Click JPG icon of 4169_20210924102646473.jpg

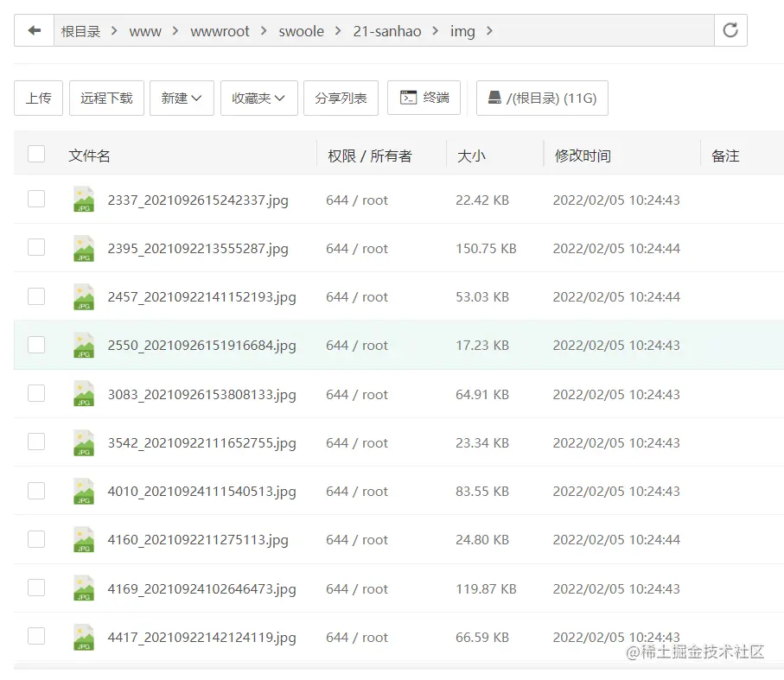(x=84, y=588)
